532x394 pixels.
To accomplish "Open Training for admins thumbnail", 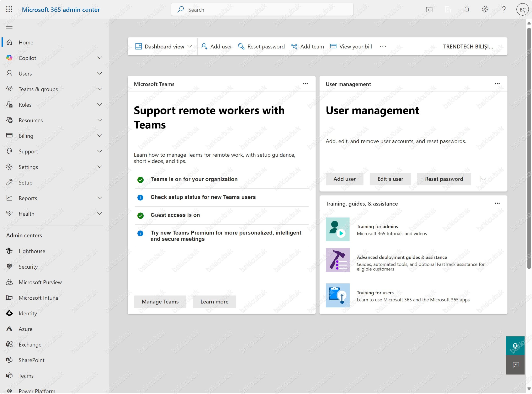I will click(337, 229).
